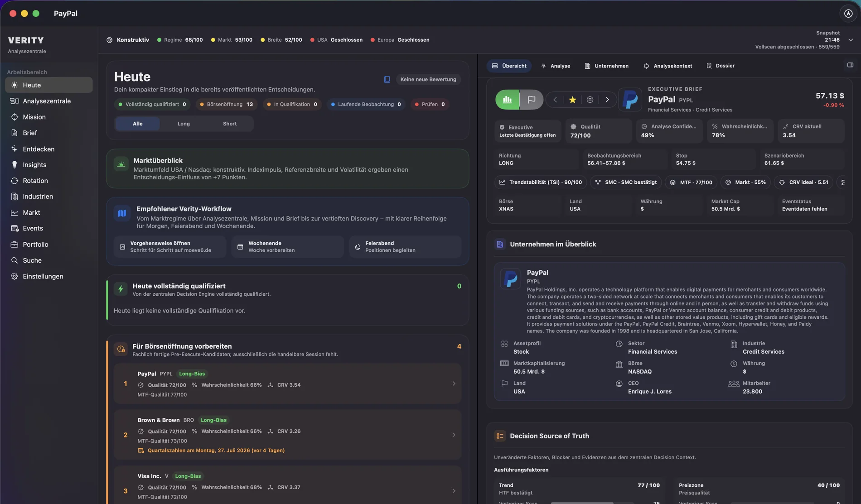Image resolution: width=861 pixels, height=504 pixels.
Task: Toggle the right side panel layout icon
Action: 850,65
